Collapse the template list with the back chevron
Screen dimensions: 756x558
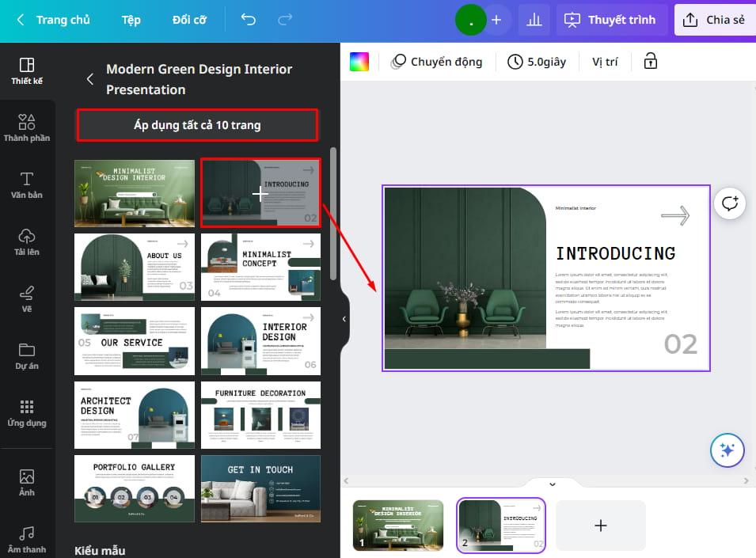(89, 79)
